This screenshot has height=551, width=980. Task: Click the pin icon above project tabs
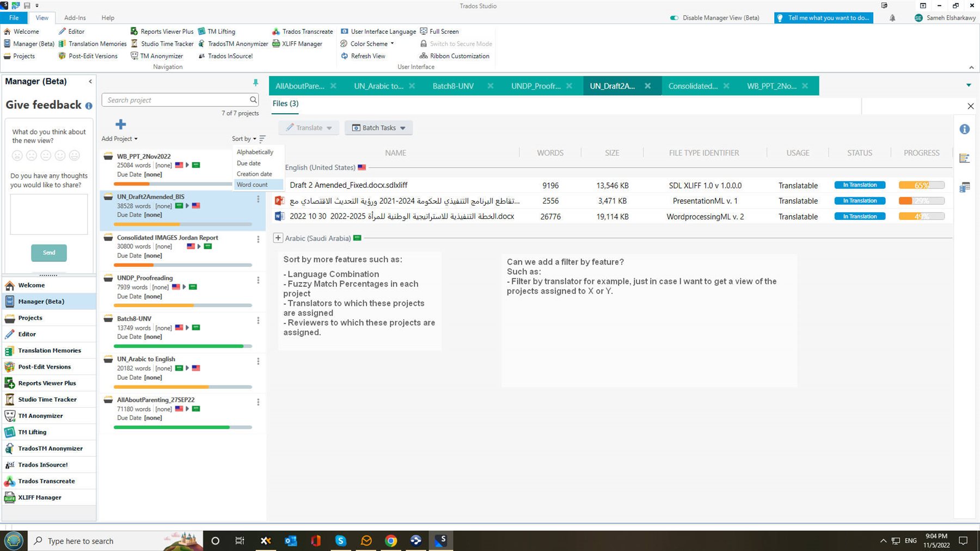[255, 82]
